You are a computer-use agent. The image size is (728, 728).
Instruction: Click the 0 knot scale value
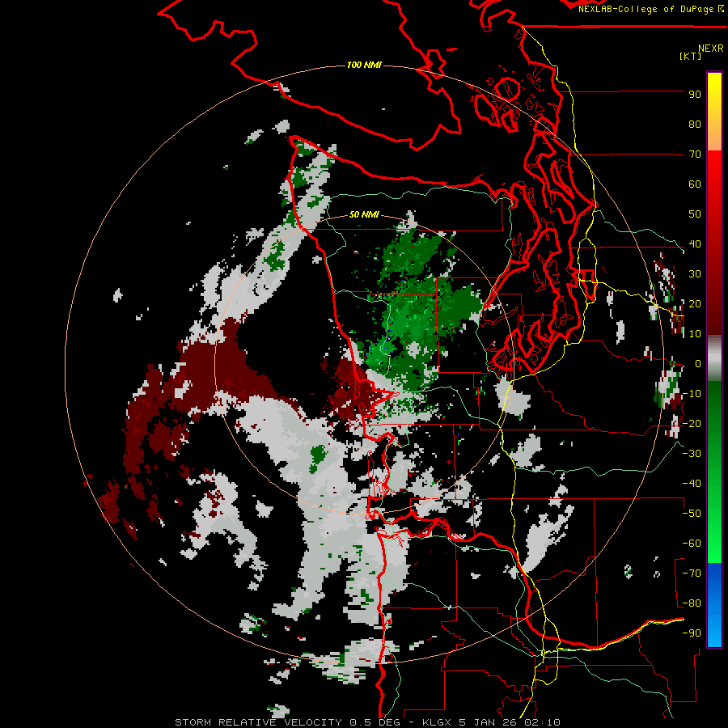pos(698,363)
